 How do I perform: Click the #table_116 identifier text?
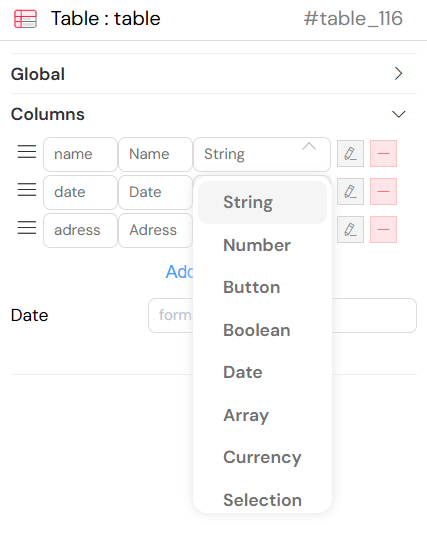click(353, 18)
